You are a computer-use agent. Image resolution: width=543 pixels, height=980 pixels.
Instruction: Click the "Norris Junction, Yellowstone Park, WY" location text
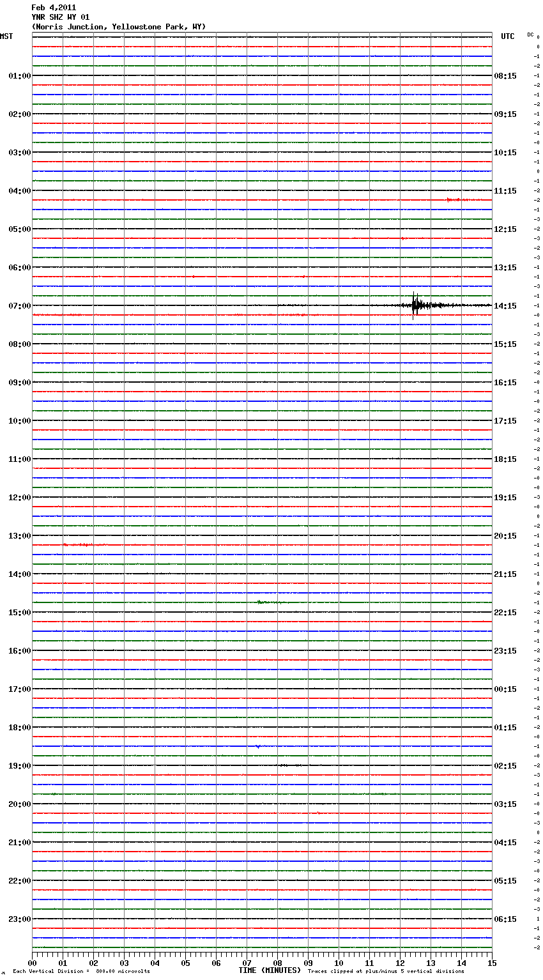[119, 27]
